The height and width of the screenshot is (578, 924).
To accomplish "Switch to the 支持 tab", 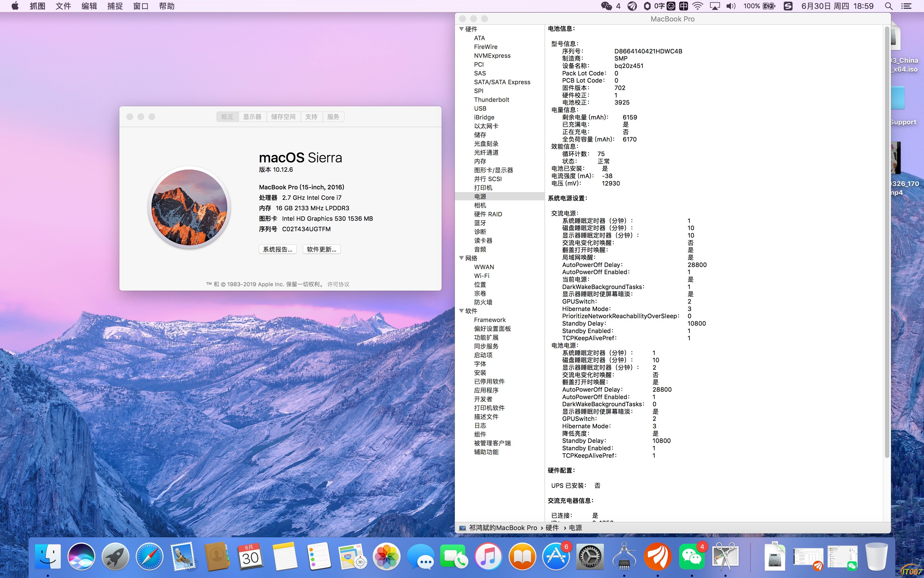I will pos(312,117).
